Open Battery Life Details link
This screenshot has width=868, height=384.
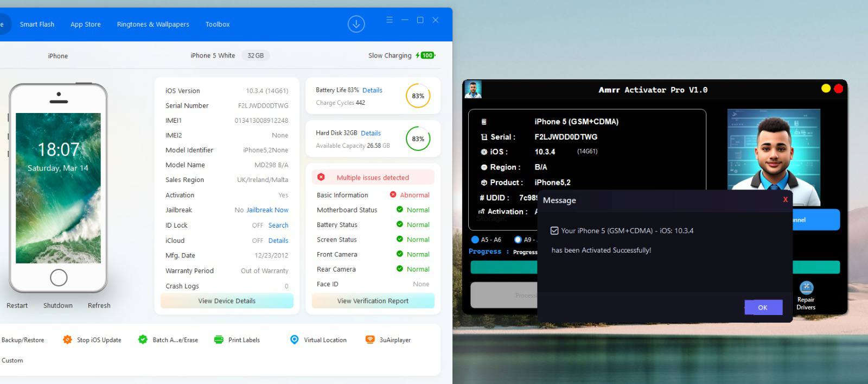(x=372, y=90)
